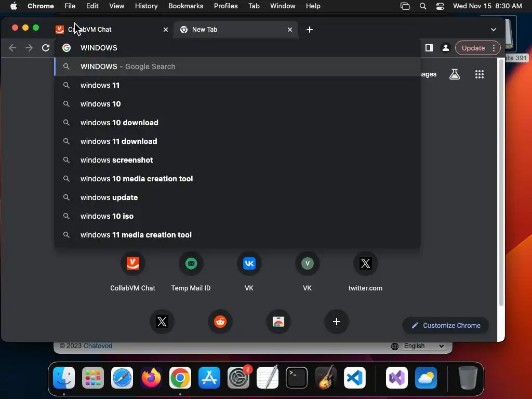The image size is (532, 399).
Task: Open the green V letter VK shortcut
Action: (308, 272)
